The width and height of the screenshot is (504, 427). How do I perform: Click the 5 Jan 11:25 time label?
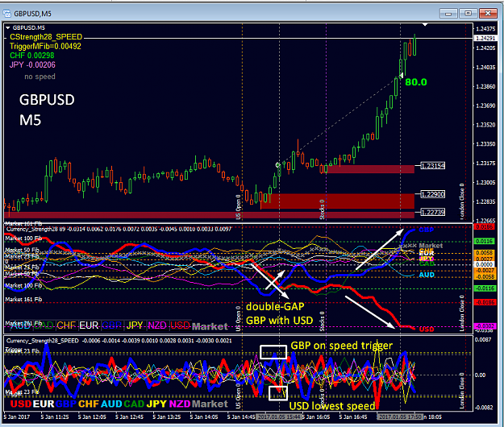(55, 417)
